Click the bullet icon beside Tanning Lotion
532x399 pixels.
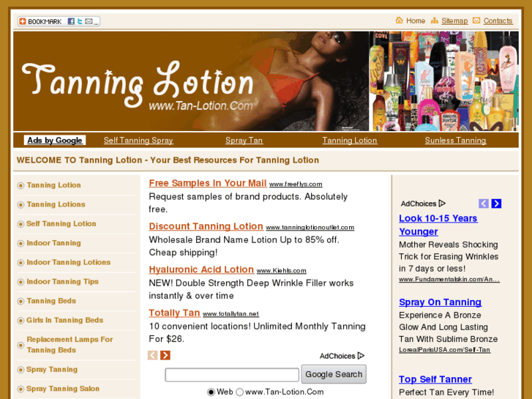click(20, 185)
